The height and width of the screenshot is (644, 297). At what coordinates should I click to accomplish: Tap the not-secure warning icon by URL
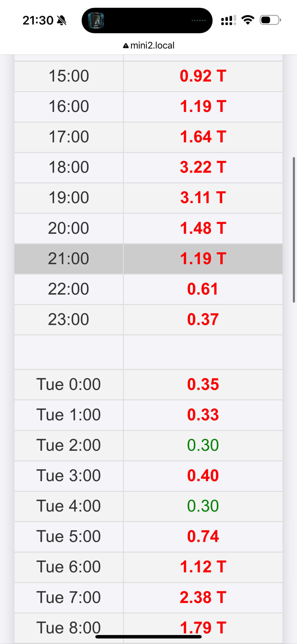pyautogui.click(x=126, y=46)
